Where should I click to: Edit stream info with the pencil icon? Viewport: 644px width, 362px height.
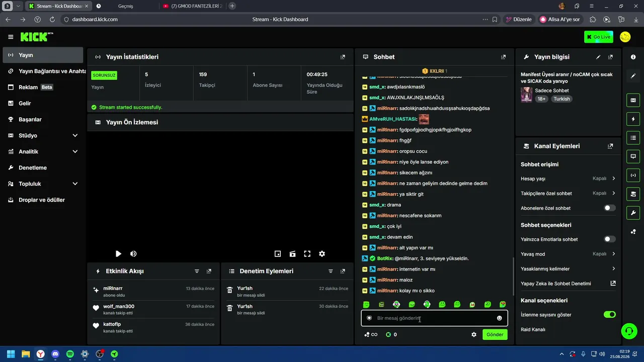click(x=598, y=57)
